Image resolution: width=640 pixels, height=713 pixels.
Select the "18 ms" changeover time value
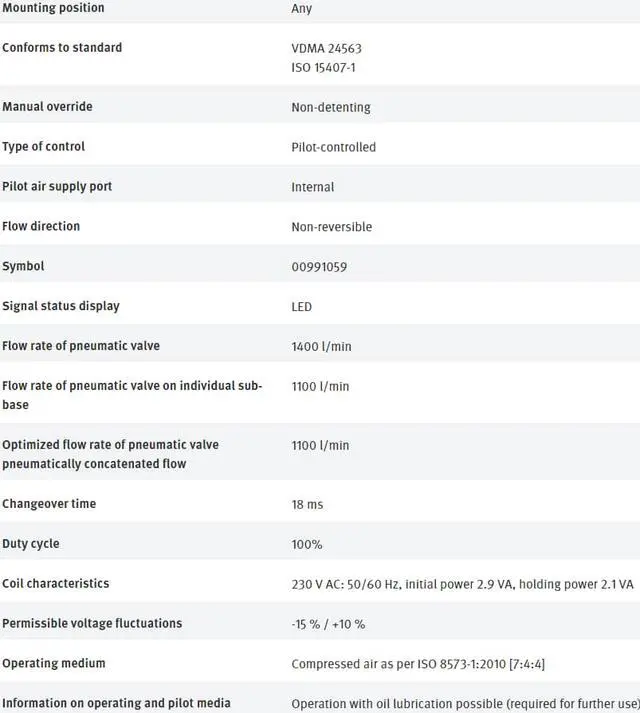click(x=307, y=505)
